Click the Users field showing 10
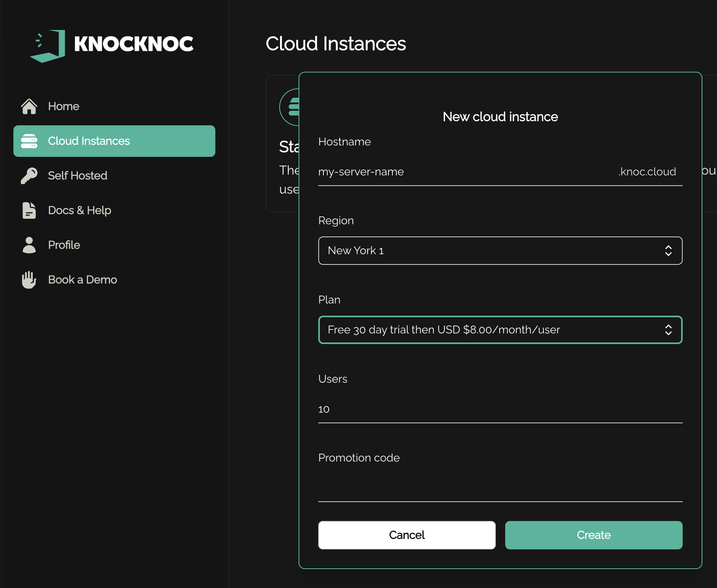Screen dimensions: 717x588 click(x=500, y=409)
